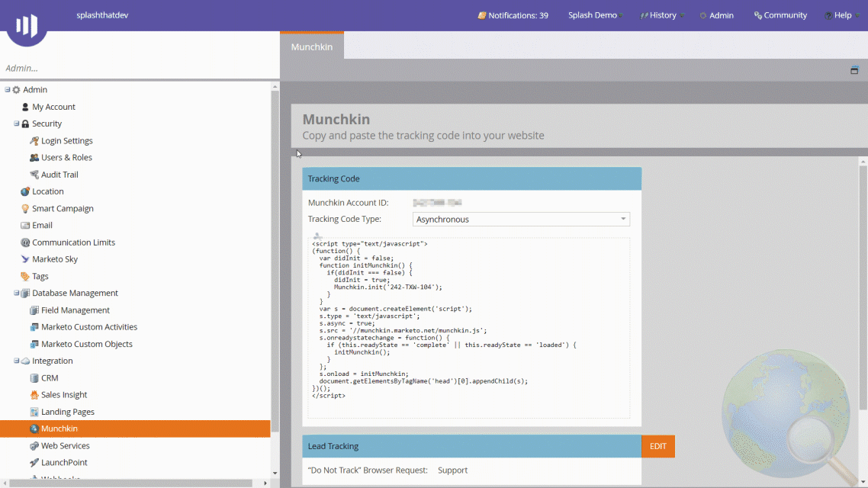Click tree panel horizontal scrollbar
Viewport: 868px width, 488px height.
point(131,483)
